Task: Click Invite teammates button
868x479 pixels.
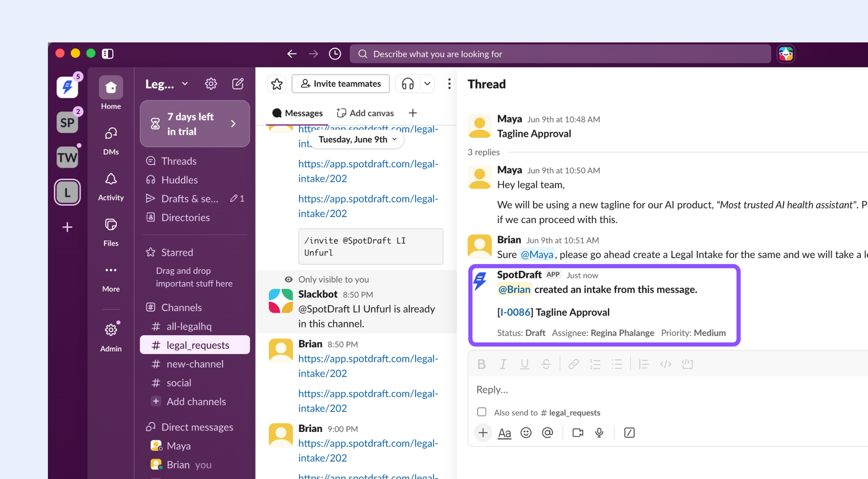Action: pyautogui.click(x=341, y=84)
